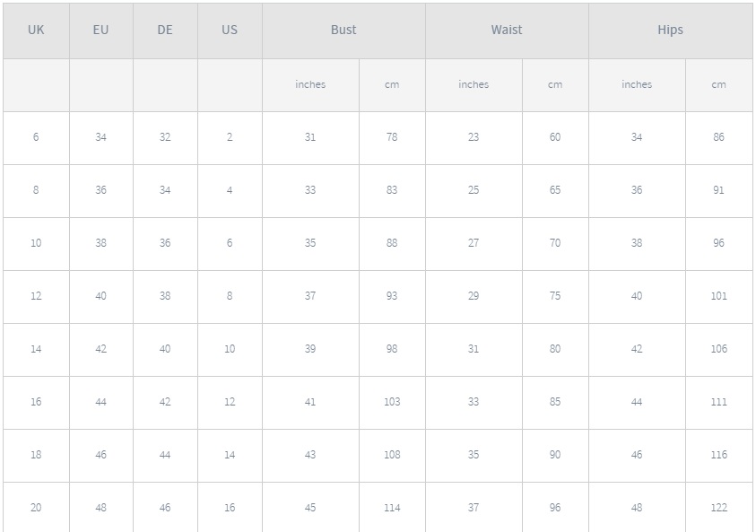This screenshot has width=756, height=532.
Task: Click the EU size 36 cell
Action: [x=100, y=191]
